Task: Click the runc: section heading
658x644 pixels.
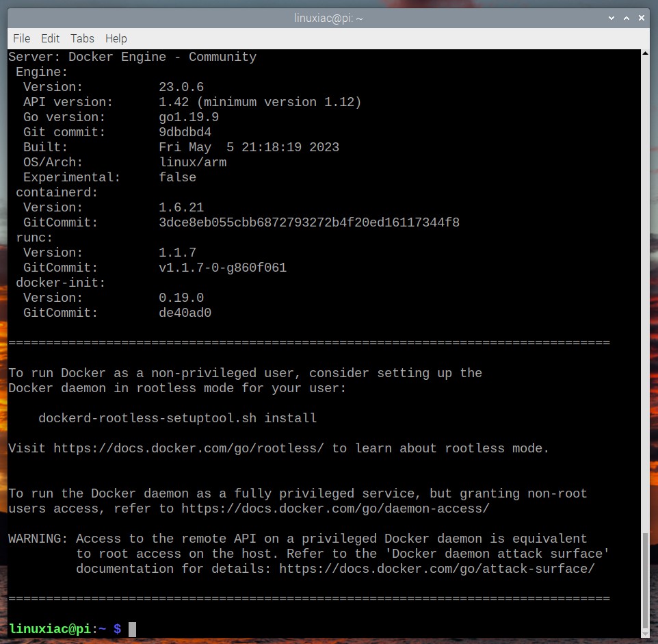Action: coord(34,237)
